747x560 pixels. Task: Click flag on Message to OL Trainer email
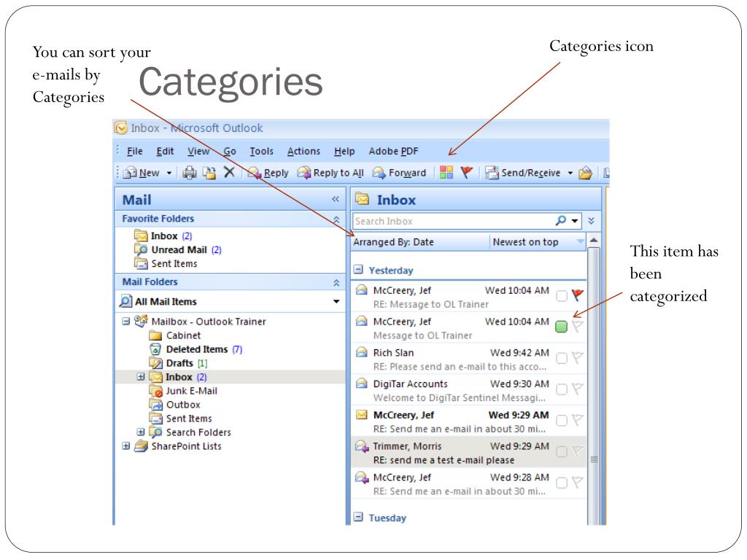click(x=578, y=326)
